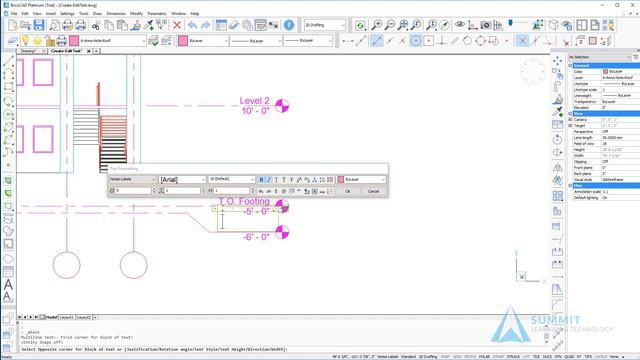Switch to the Layout1 tab
The height and width of the screenshot is (360, 640).
67,317
